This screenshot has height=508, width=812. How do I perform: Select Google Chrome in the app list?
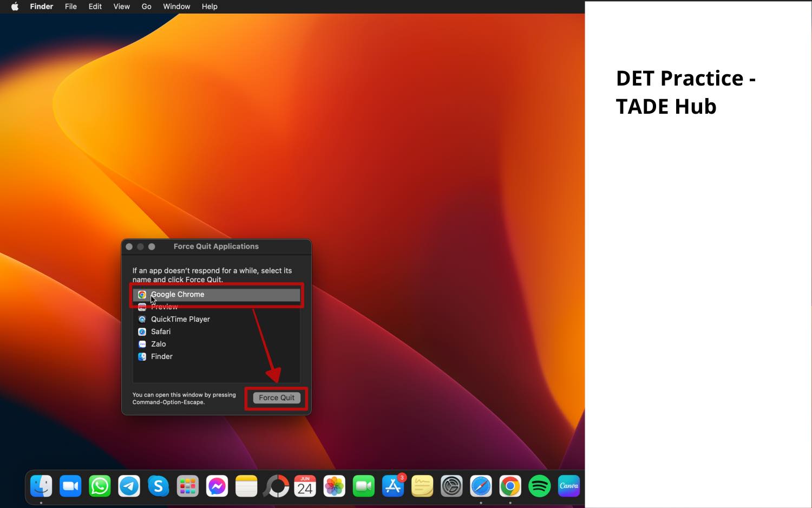[x=217, y=295]
